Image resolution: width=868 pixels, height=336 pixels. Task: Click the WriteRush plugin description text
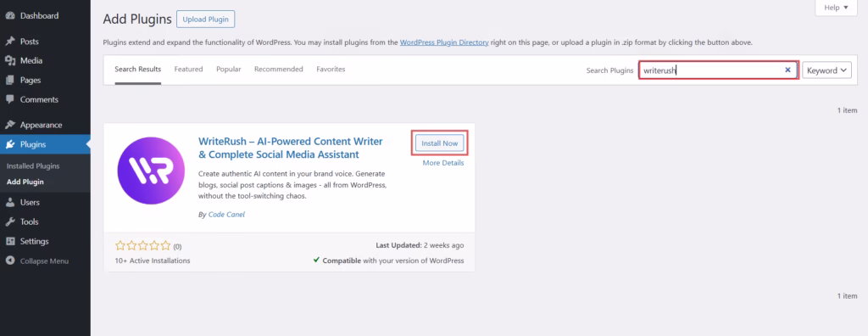[292, 185]
